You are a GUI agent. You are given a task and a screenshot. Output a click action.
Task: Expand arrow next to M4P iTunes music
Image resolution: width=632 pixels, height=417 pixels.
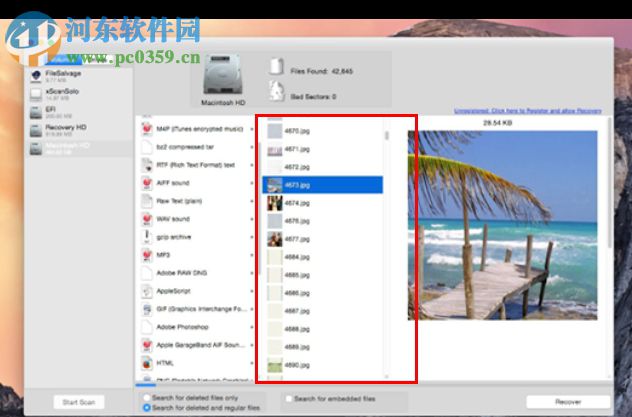click(x=252, y=129)
